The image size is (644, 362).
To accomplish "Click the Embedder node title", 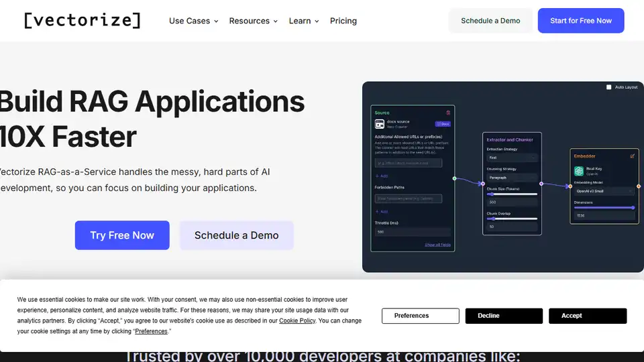I will click(584, 156).
